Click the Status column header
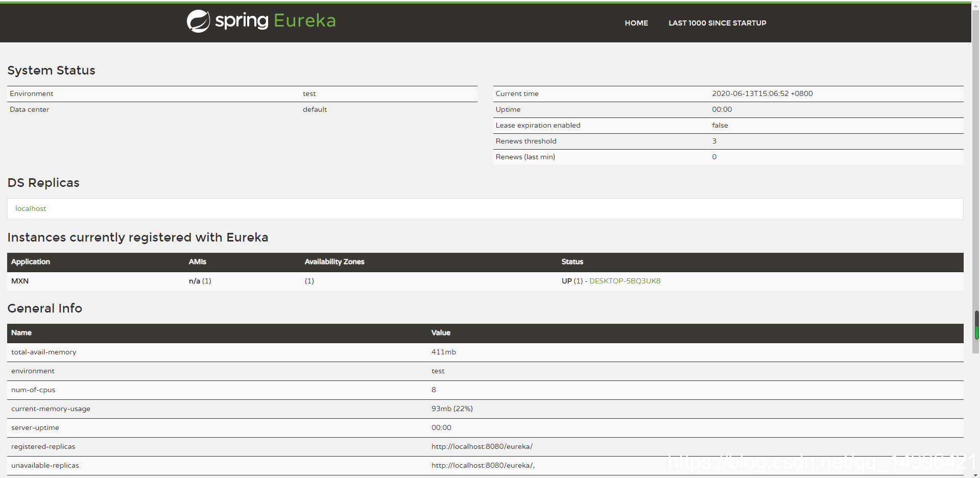The width and height of the screenshot is (980, 478). (x=572, y=261)
